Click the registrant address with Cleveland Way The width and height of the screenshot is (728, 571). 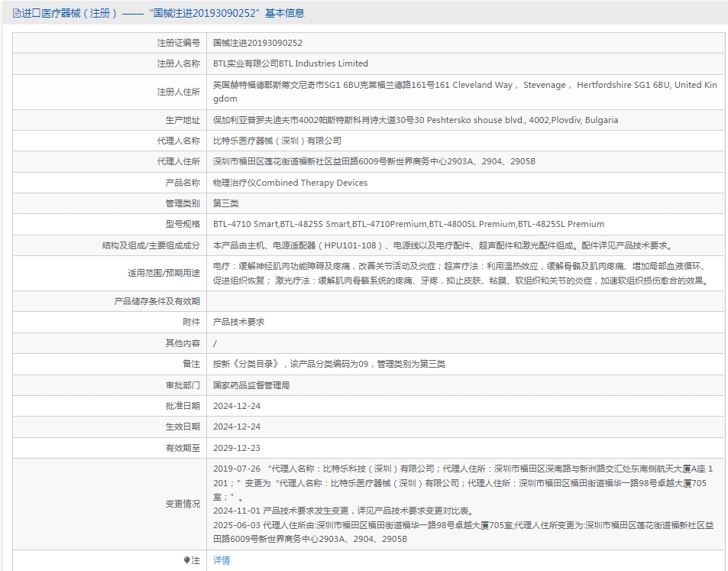(x=464, y=92)
